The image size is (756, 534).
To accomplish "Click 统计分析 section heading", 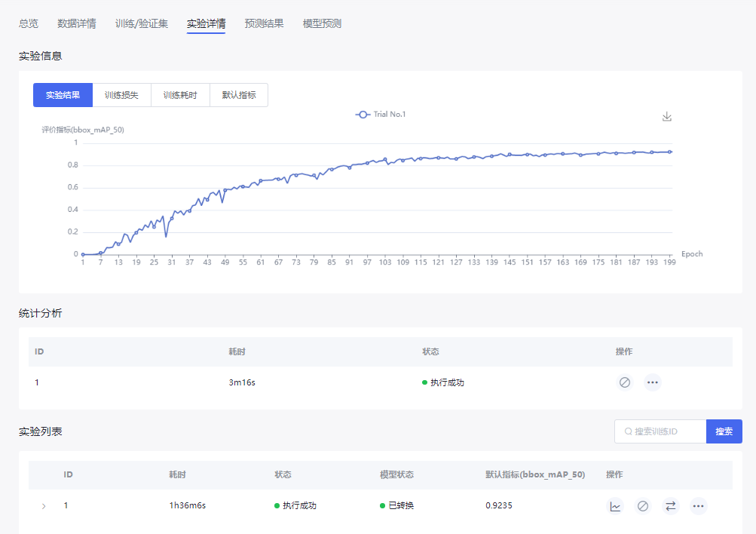I will click(41, 314).
